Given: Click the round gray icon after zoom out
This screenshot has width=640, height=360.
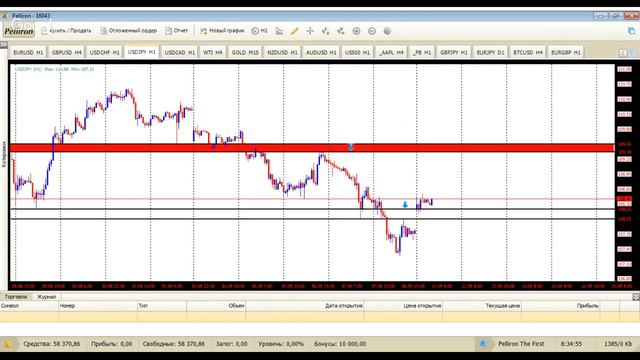Looking at the screenshot, I should [387, 31].
